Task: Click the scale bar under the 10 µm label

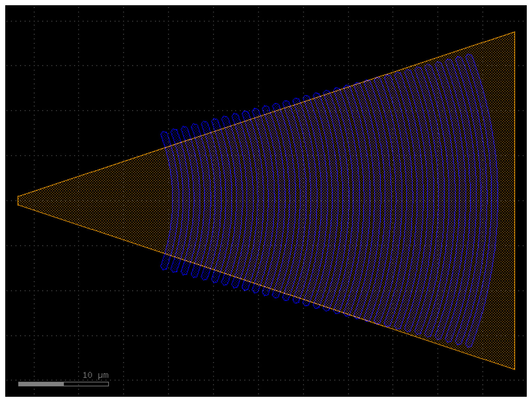Action: (x=63, y=384)
